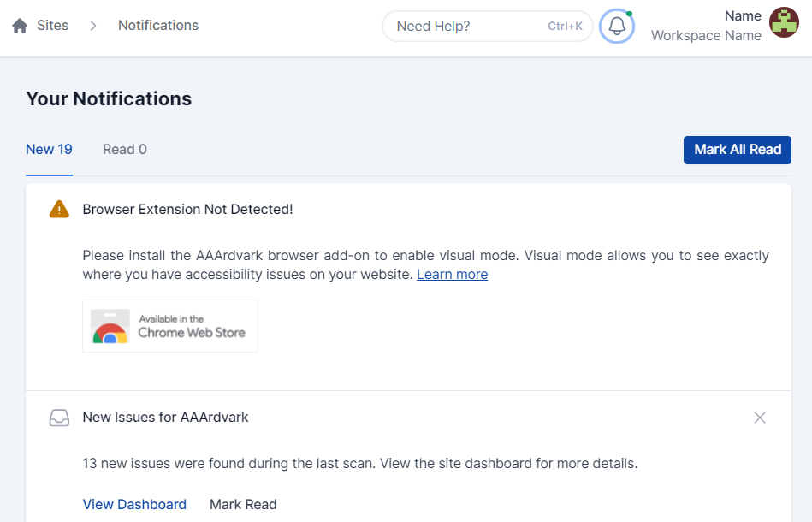Go to Sites in the breadcrumb
The height and width of the screenshot is (522, 812).
pyautogui.click(x=52, y=26)
